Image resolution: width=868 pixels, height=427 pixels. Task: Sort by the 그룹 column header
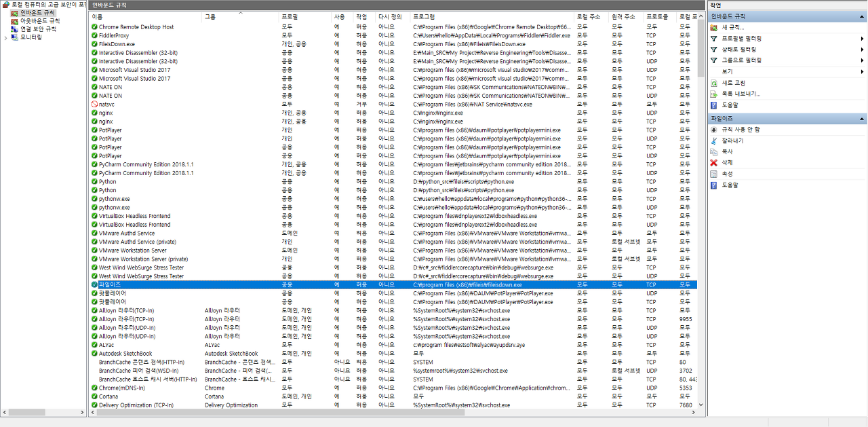tap(241, 16)
